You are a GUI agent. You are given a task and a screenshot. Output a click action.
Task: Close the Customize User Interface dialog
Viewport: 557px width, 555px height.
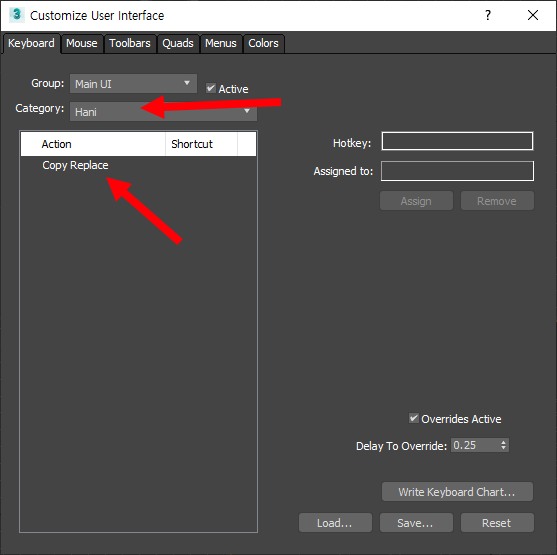533,15
